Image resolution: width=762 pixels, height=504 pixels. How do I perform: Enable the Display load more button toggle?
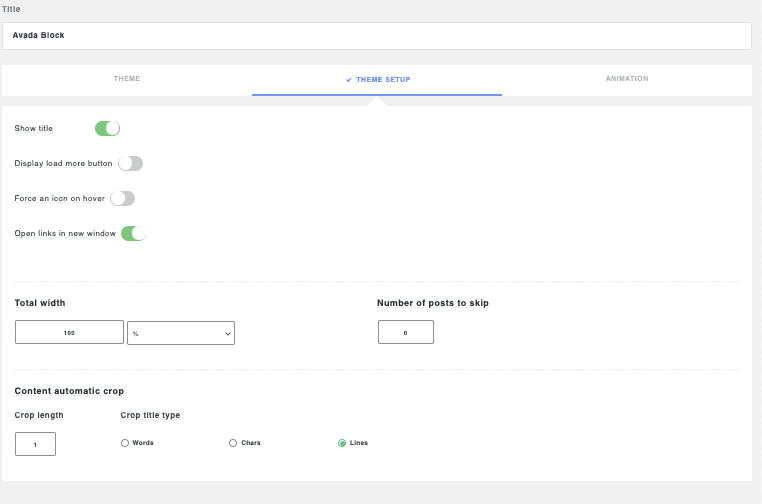pyautogui.click(x=131, y=163)
